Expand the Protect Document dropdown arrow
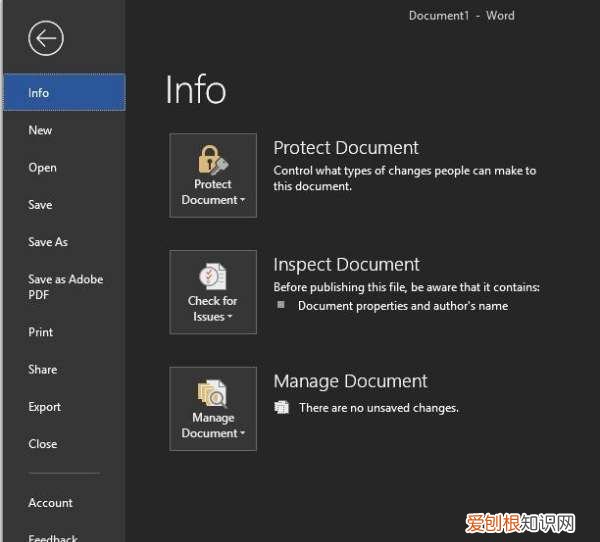 pos(241,200)
